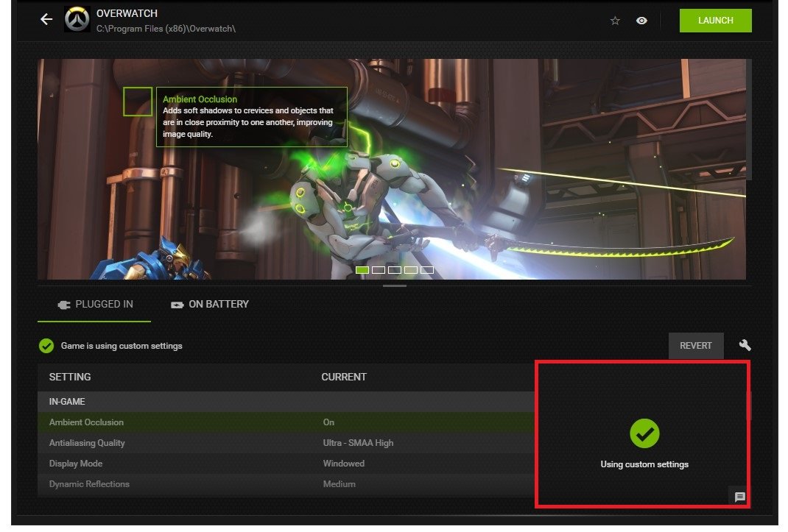The width and height of the screenshot is (788, 532).
Task: Select the Antialiasing Quality setting row
Action: pyautogui.click(x=286, y=443)
